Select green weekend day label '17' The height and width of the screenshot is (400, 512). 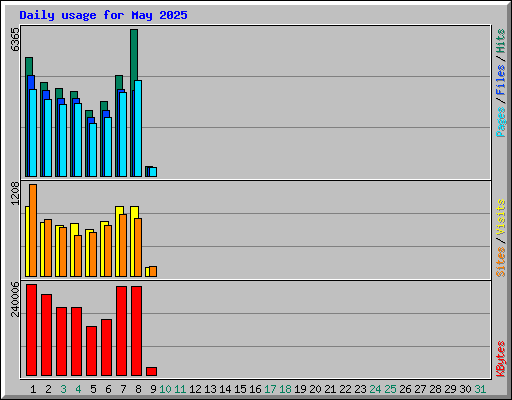click(270, 389)
